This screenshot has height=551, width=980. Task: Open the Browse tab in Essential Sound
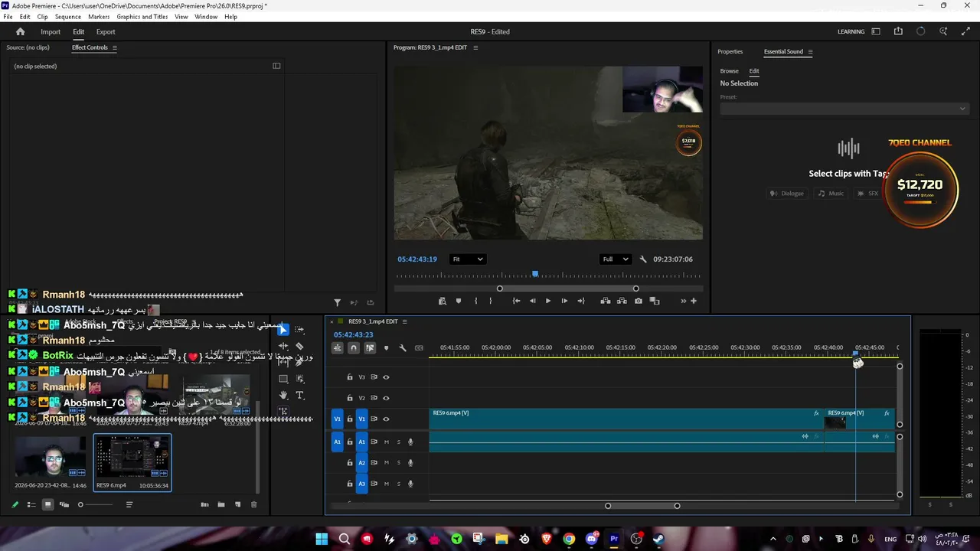[729, 71]
